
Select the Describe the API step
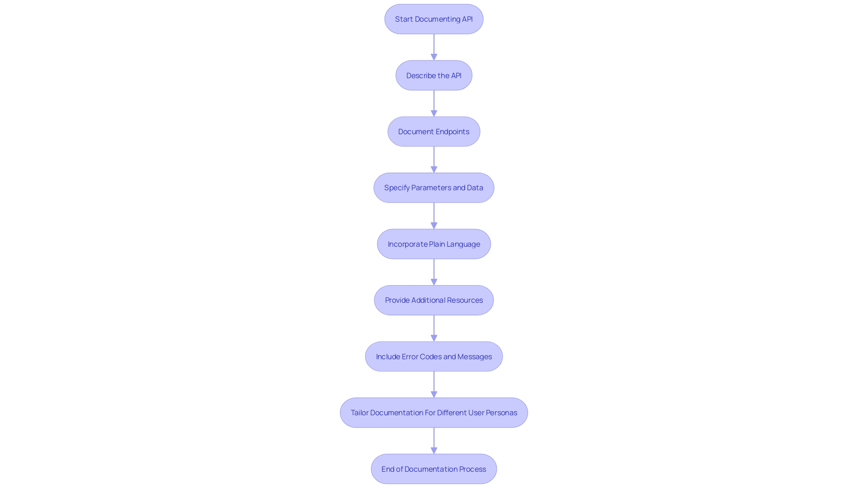pyautogui.click(x=434, y=75)
